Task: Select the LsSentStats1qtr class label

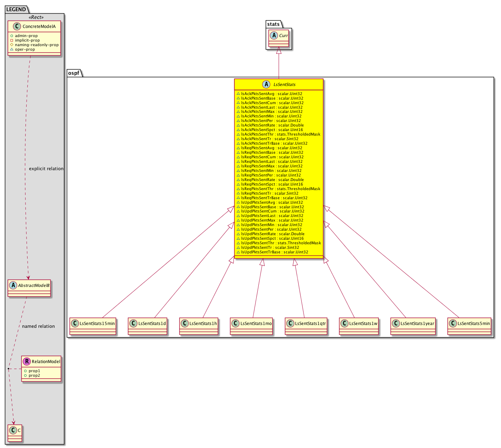Action: click(x=310, y=324)
